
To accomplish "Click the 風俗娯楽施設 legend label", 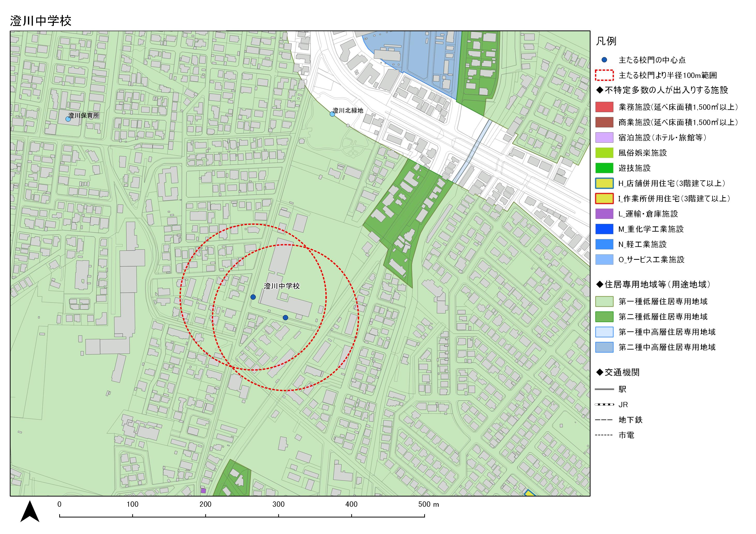I will (642, 153).
